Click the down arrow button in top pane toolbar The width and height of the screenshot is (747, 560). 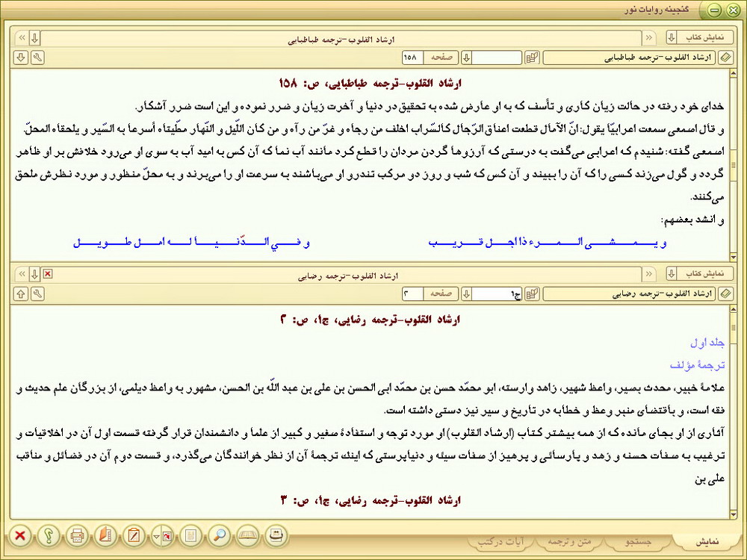pyautogui.click(x=20, y=57)
